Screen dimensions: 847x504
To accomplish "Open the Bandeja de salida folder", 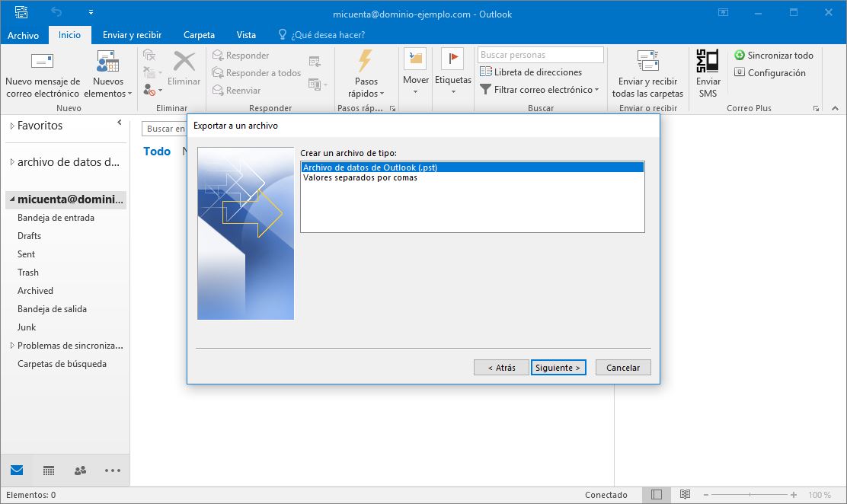I will click(52, 309).
